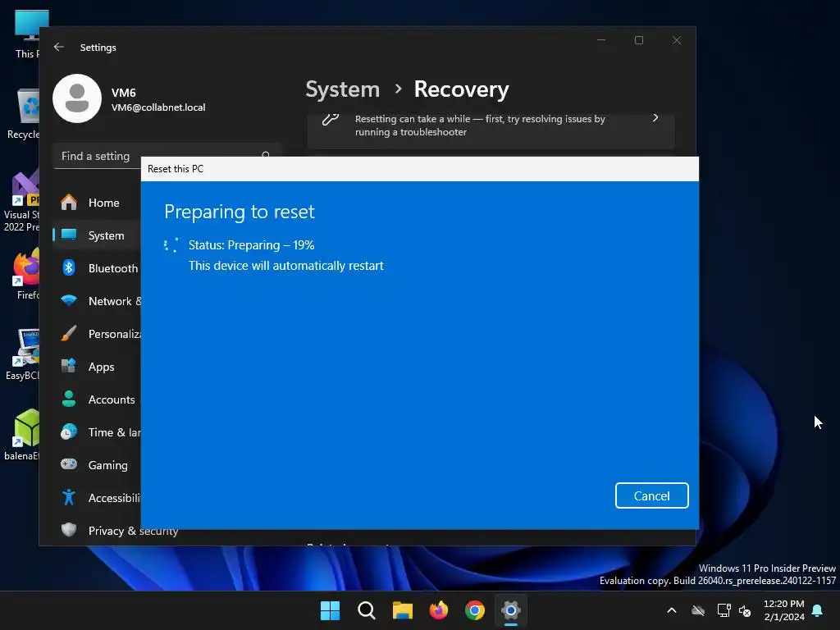Click the System monitor icon in sidebar
Viewport: 840px width, 630px height.
click(69, 235)
